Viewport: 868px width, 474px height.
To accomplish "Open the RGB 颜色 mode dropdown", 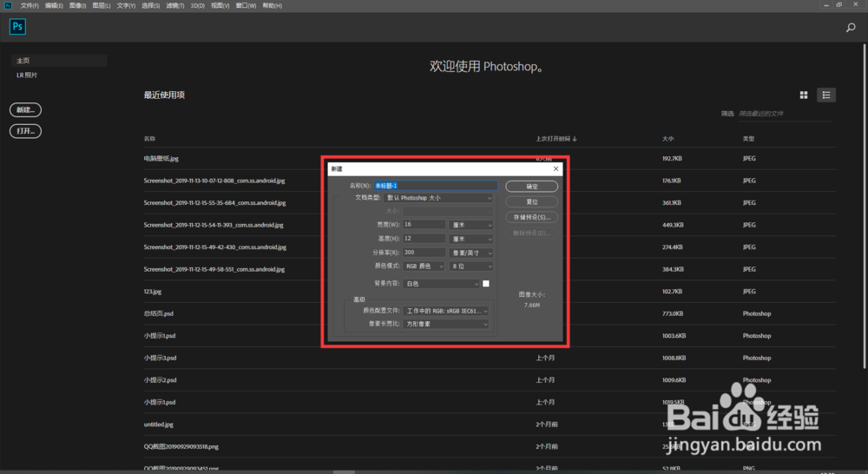I will [x=424, y=267].
